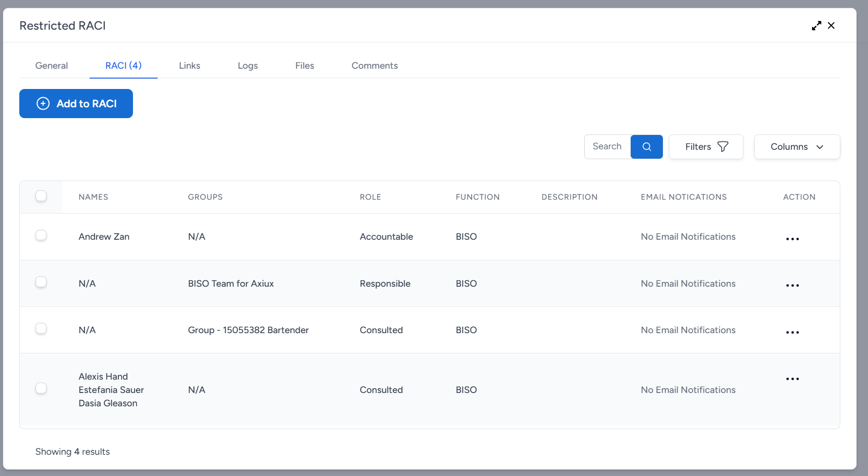Click into the Search text field
The height and width of the screenshot is (476, 868).
point(607,147)
